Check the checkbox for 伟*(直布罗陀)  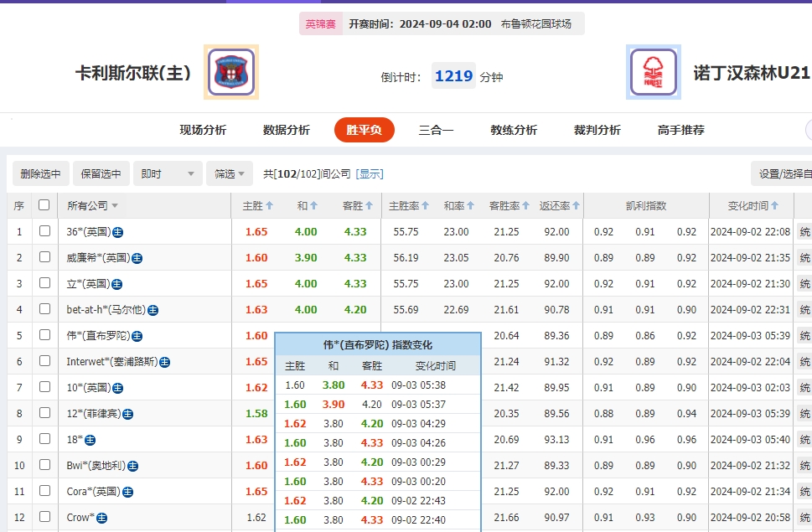coord(44,335)
